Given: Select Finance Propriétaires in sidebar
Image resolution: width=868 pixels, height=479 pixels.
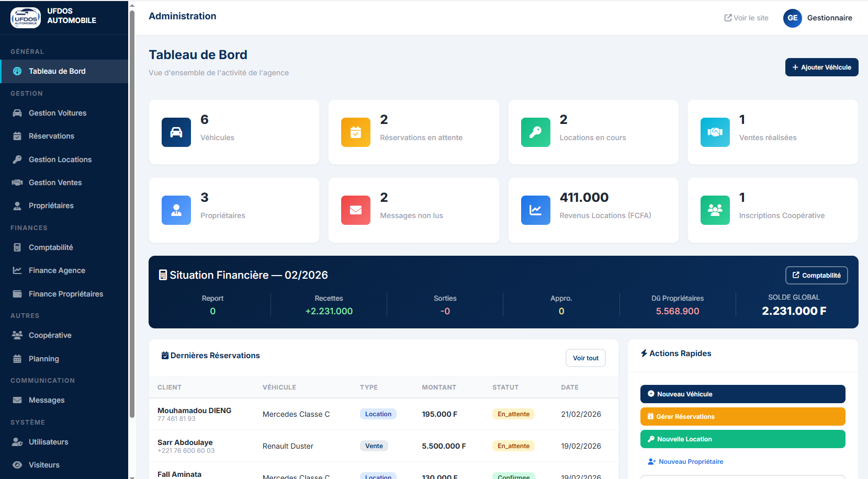Looking at the screenshot, I should [x=66, y=294].
